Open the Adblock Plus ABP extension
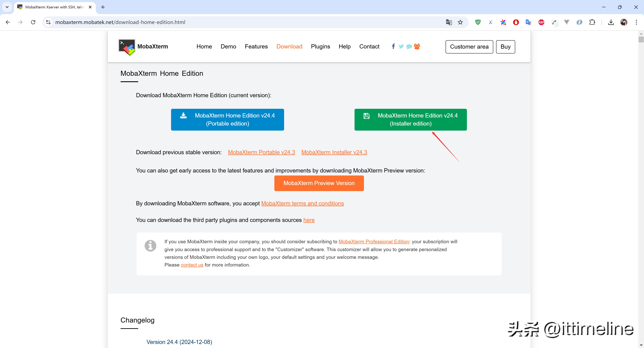Screen dimensions: 644x348 [x=541, y=22]
